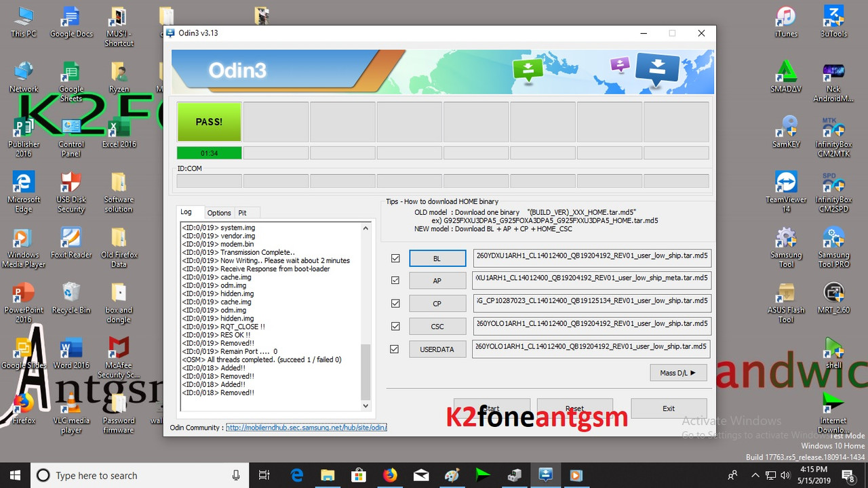Image resolution: width=868 pixels, height=488 pixels.
Task: Click the "RES OK !!" log line
Action: click(x=216, y=335)
